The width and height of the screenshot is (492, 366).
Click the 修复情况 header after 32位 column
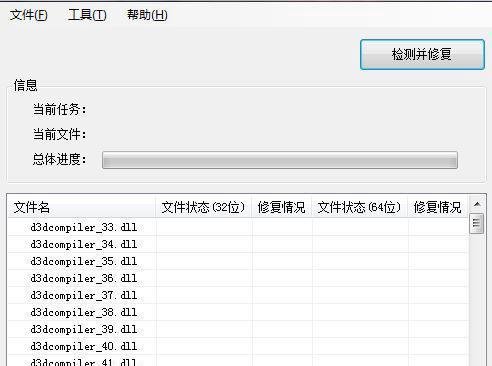(282, 207)
